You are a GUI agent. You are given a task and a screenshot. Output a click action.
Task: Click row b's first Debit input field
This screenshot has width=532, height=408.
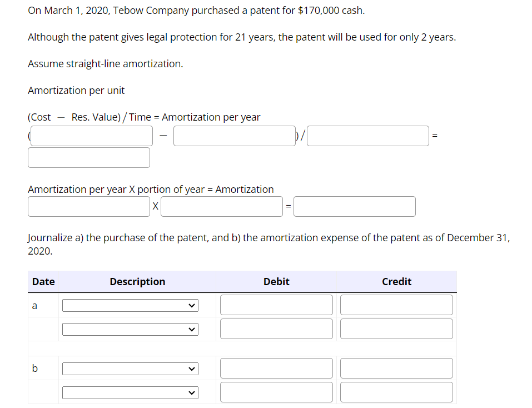click(276, 368)
